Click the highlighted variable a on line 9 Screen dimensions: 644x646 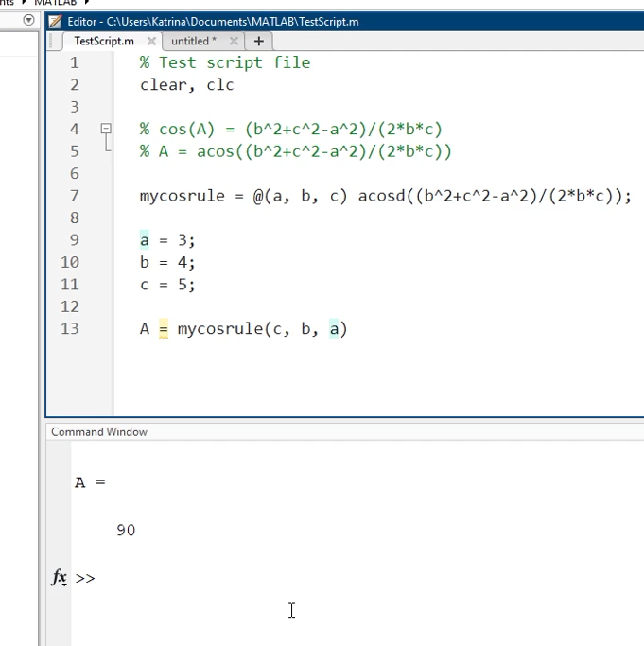[x=144, y=240]
